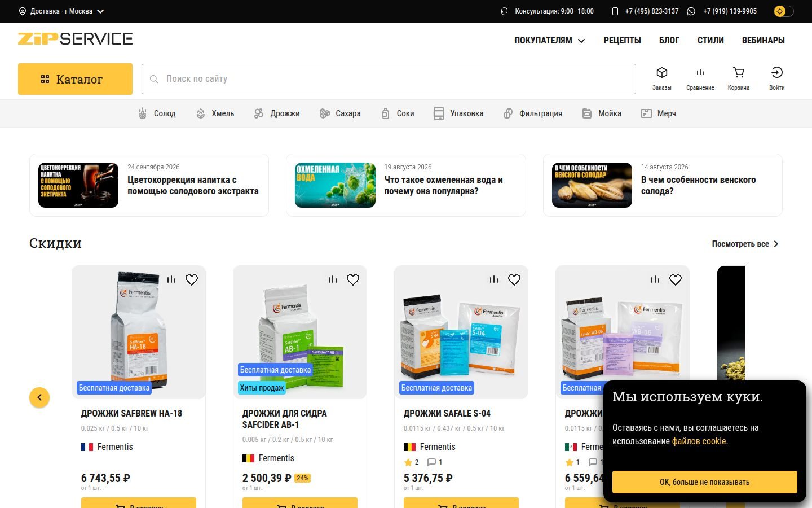The height and width of the screenshot is (508, 812).
Task: Click Safbrew HA-18 product image
Action: point(139,332)
